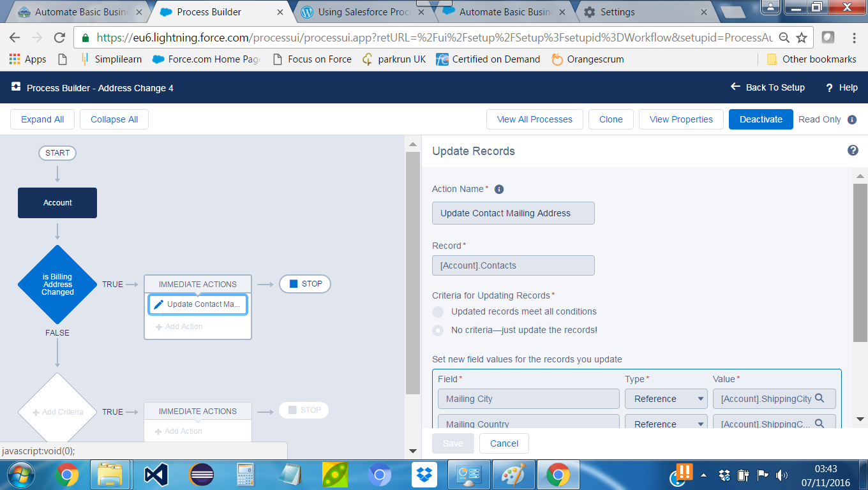Click Add Action under first Immediate Actions
The width and height of the screenshot is (868, 490).
pos(179,327)
